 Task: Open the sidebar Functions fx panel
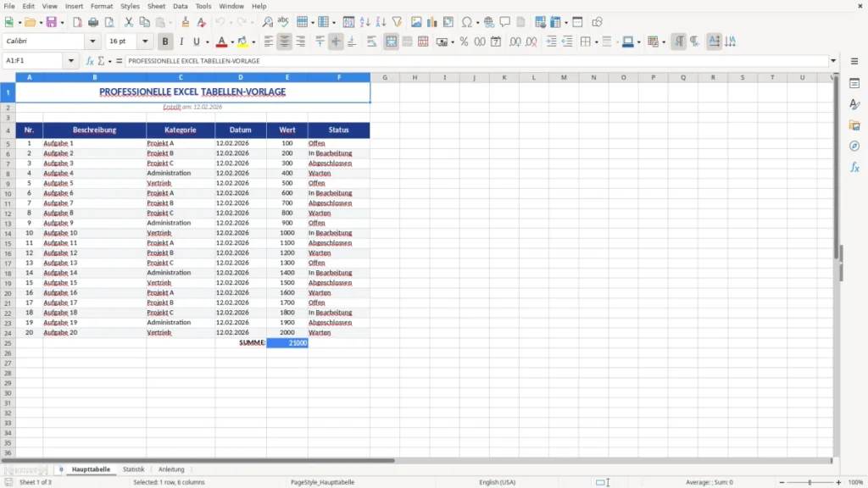tap(854, 167)
